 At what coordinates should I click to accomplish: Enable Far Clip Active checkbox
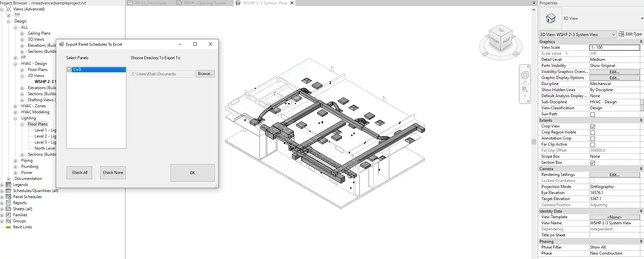coord(593,145)
